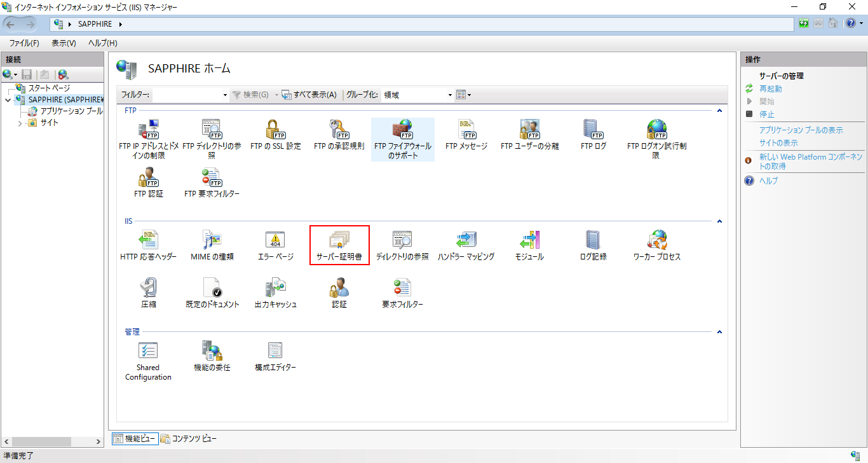Open 要求フィルター in IIS group
The height and width of the screenshot is (463, 868).
click(402, 293)
